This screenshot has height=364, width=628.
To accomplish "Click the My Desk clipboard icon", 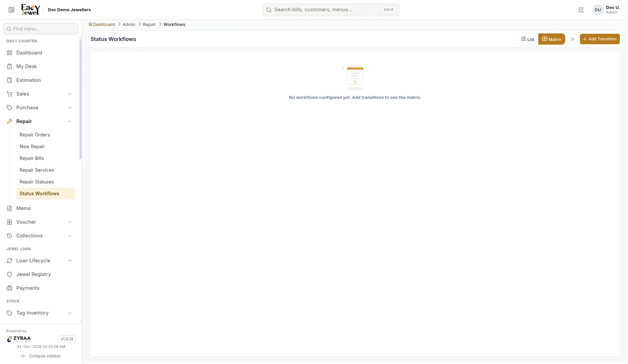I will coord(9,66).
